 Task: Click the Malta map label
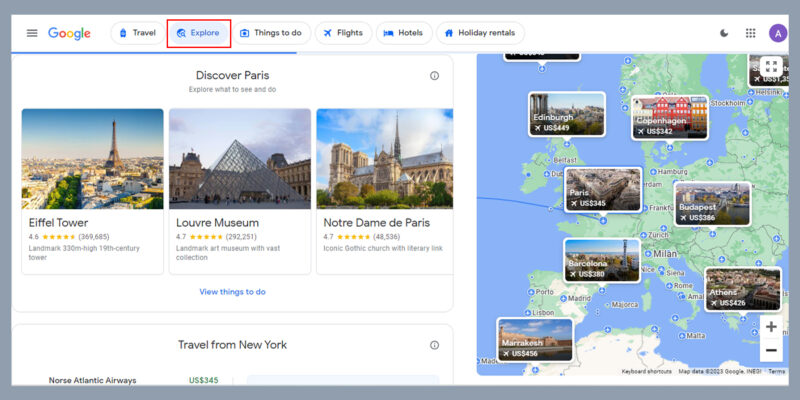click(x=696, y=336)
